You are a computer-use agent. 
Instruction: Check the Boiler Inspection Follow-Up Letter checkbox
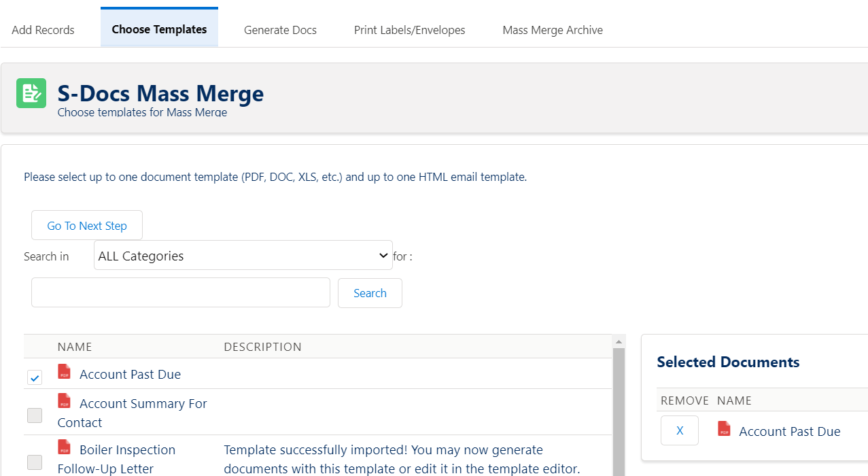[35, 462]
